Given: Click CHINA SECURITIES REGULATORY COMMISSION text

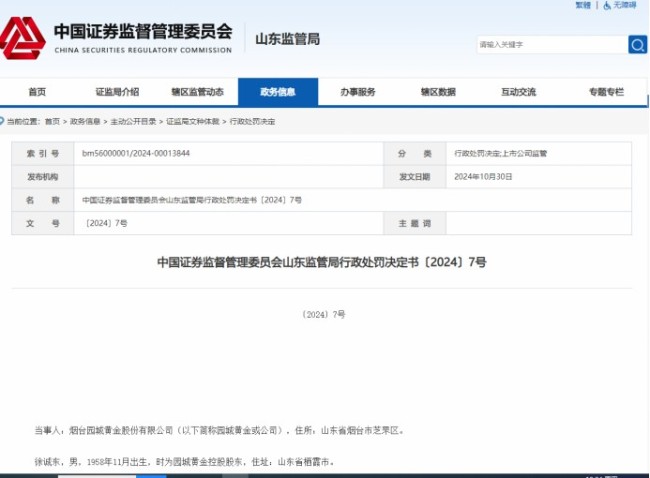Looking at the screenshot, I should pos(143,50).
